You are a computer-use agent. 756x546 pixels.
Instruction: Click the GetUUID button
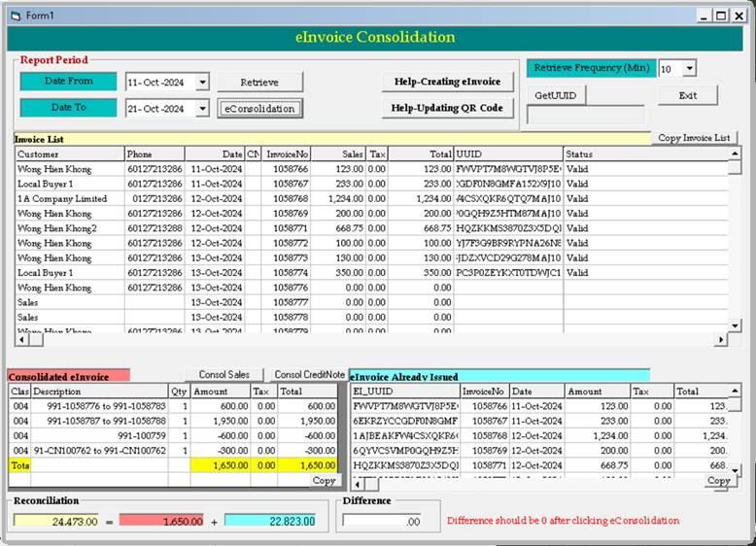pos(556,95)
